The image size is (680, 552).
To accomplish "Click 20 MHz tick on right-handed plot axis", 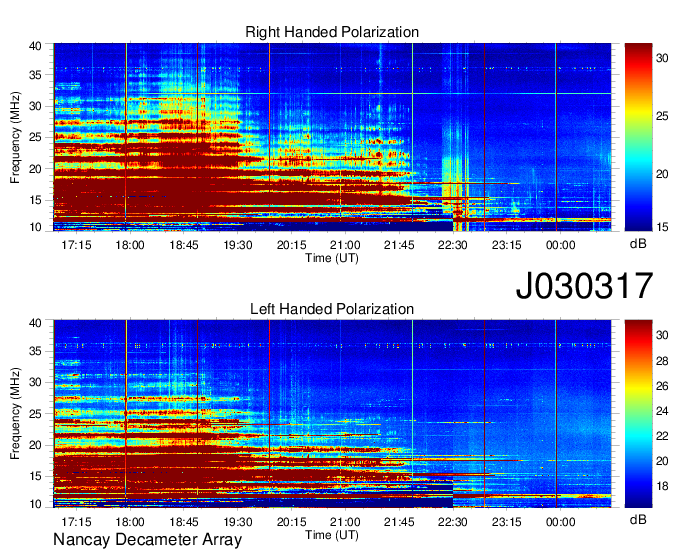I will [35, 169].
